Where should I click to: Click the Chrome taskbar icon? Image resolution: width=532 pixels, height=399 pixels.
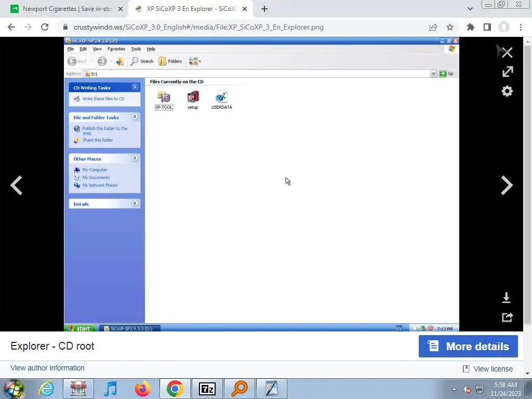[175, 389]
